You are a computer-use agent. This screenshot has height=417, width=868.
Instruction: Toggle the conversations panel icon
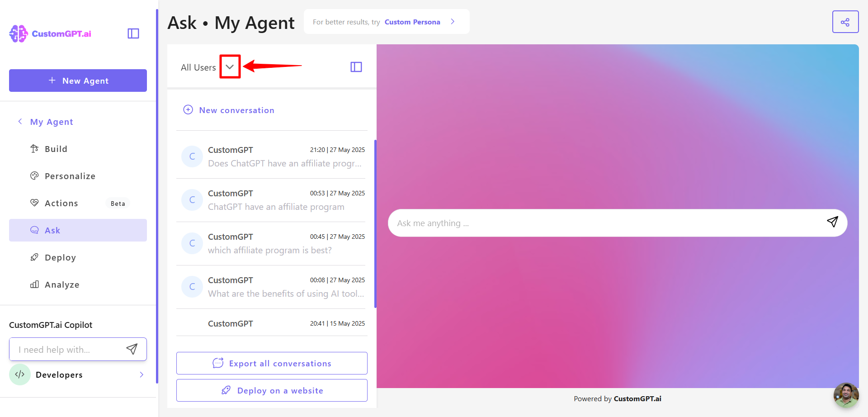tap(356, 67)
